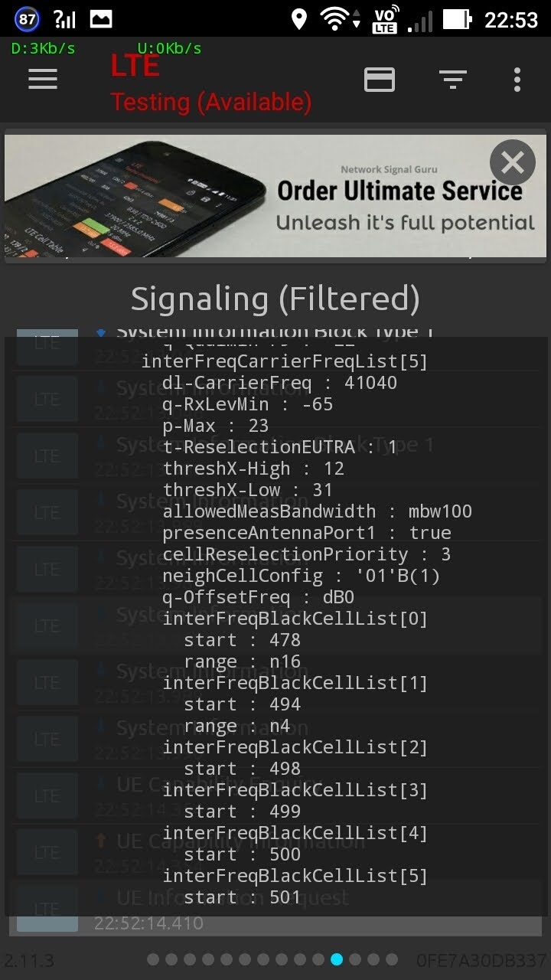Open the Order Ultimate Service banner
The height and width of the screenshot is (980, 551).
(275, 196)
